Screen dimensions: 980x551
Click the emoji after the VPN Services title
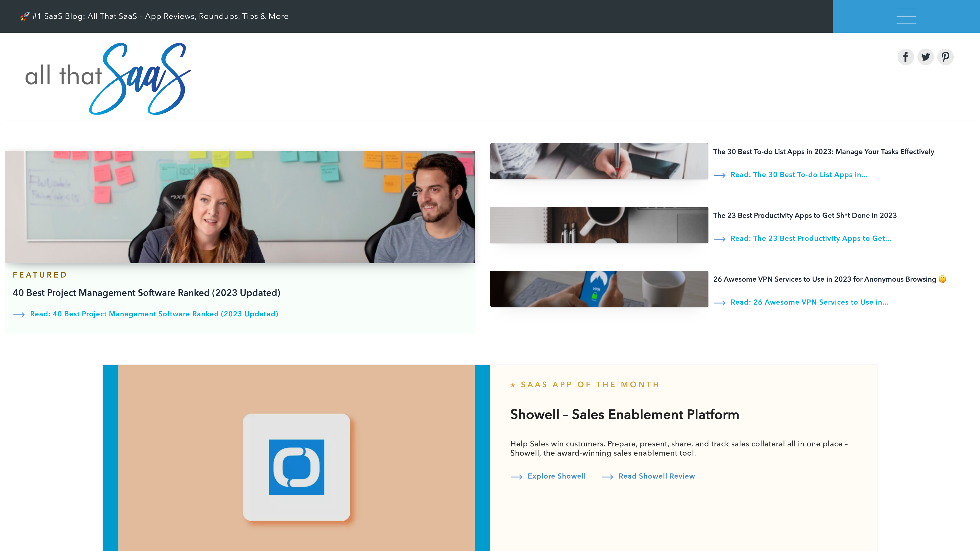[x=942, y=279]
